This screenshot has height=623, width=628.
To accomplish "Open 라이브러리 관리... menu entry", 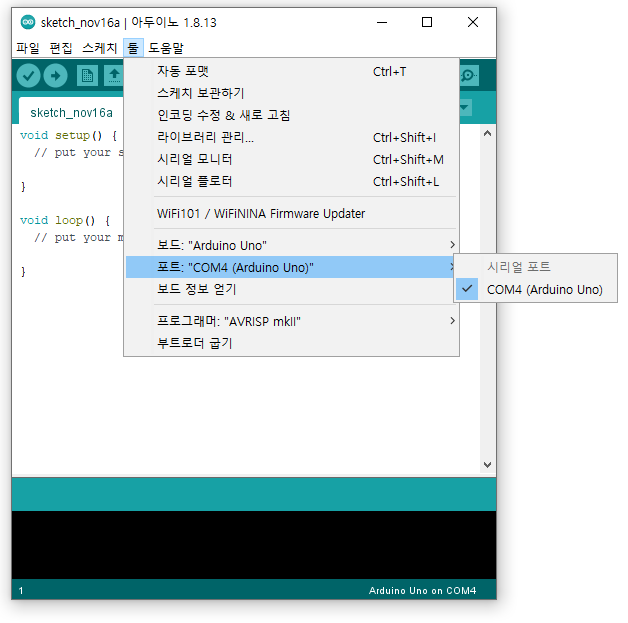I will click(x=292, y=137).
